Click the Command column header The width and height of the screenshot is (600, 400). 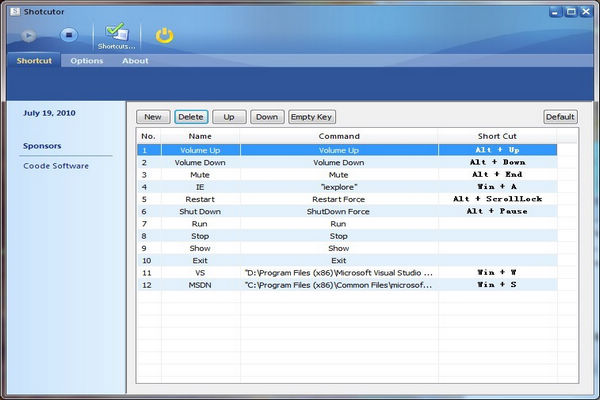click(339, 136)
